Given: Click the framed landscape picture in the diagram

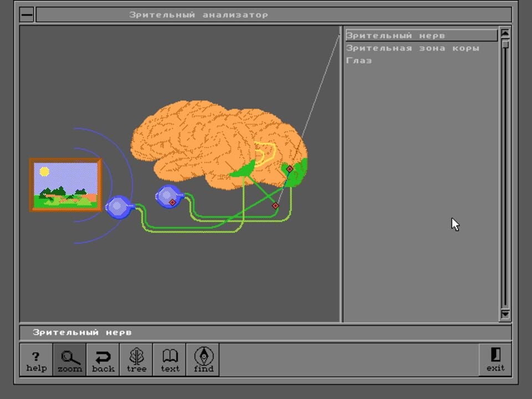Looking at the screenshot, I should tap(65, 184).
